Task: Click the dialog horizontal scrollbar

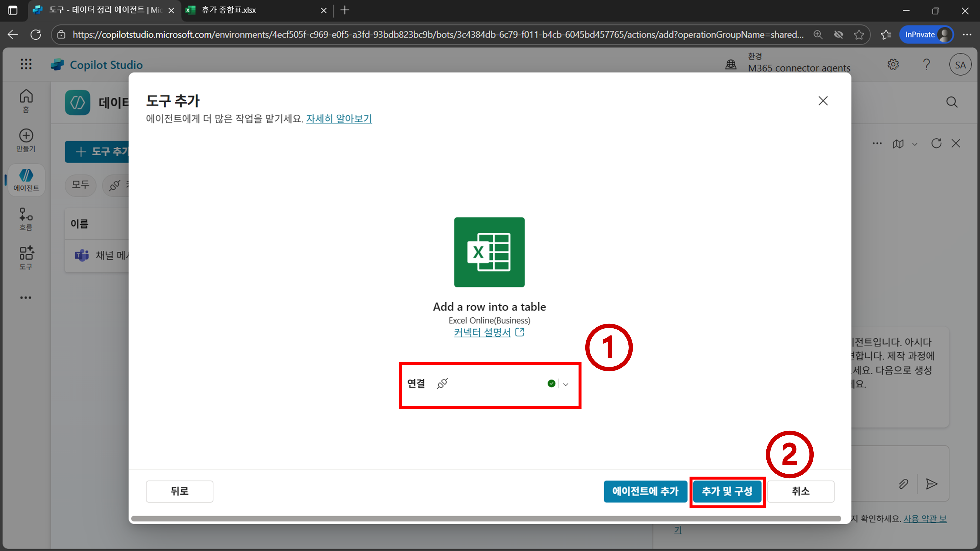Action: 486,518
